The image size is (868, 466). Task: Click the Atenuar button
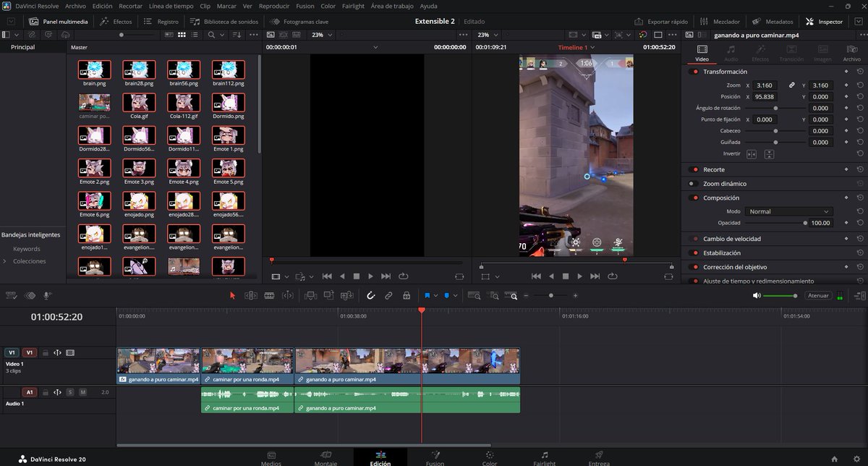[818, 295]
